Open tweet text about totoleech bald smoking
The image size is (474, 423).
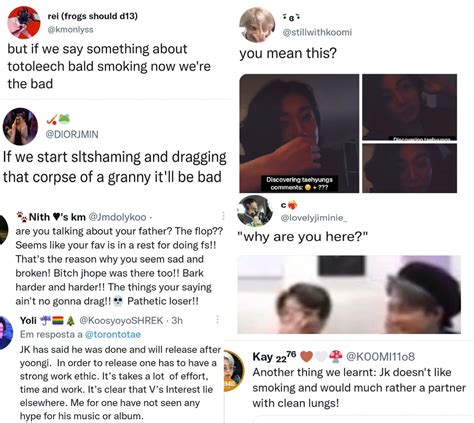(109, 66)
